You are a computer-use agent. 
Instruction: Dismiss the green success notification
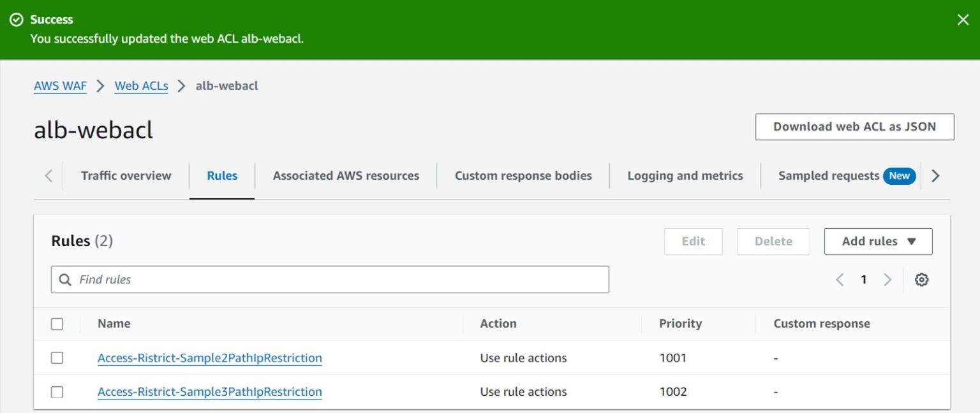click(963, 20)
